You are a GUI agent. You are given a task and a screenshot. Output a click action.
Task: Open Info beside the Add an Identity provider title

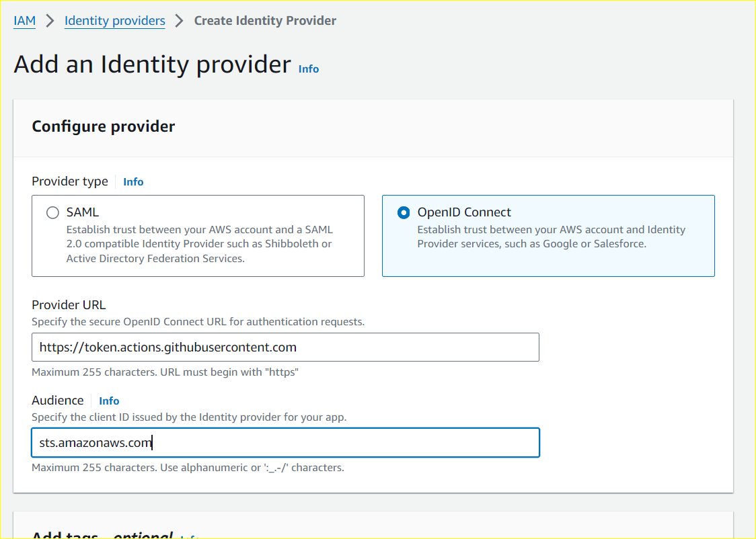tap(308, 68)
